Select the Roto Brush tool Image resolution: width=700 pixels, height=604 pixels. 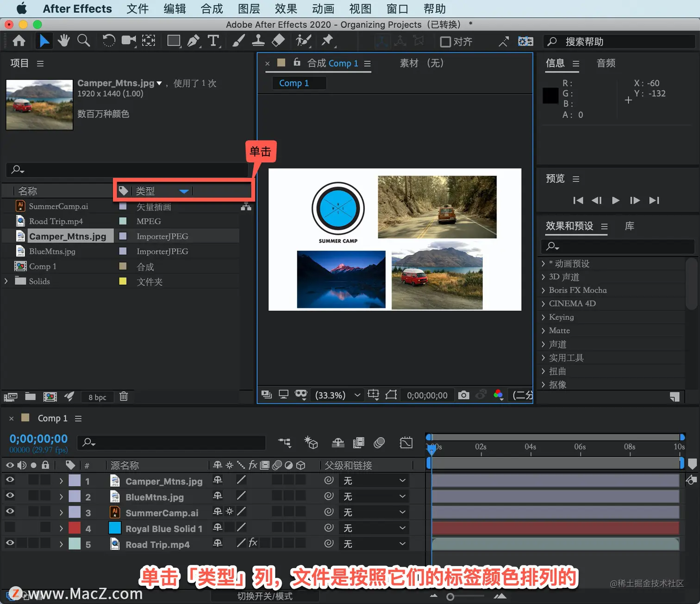click(x=303, y=41)
